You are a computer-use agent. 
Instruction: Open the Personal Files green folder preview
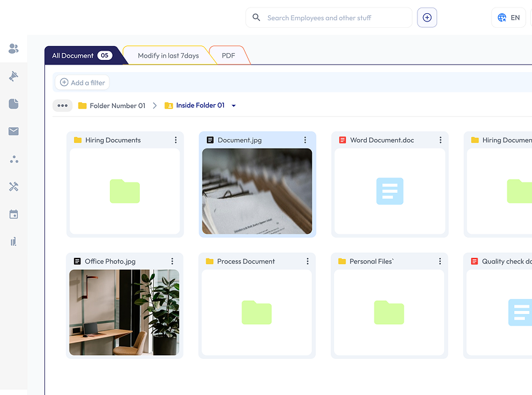[x=389, y=312]
